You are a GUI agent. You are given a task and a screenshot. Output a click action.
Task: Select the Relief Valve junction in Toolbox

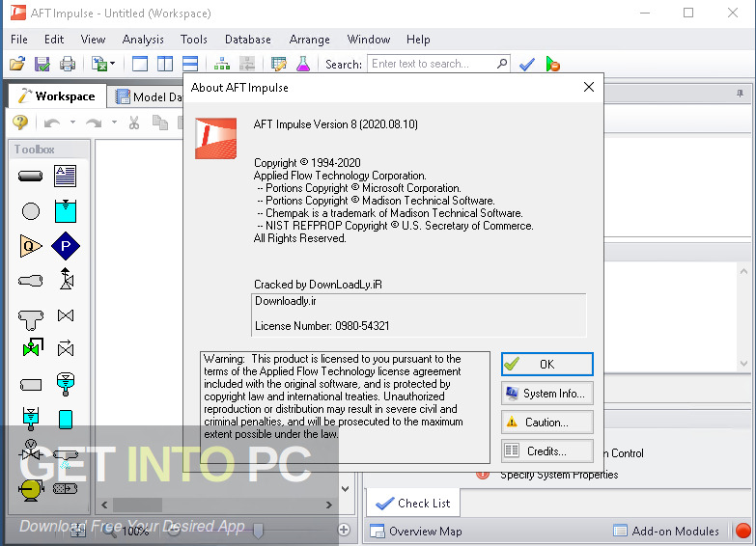[66, 279]
